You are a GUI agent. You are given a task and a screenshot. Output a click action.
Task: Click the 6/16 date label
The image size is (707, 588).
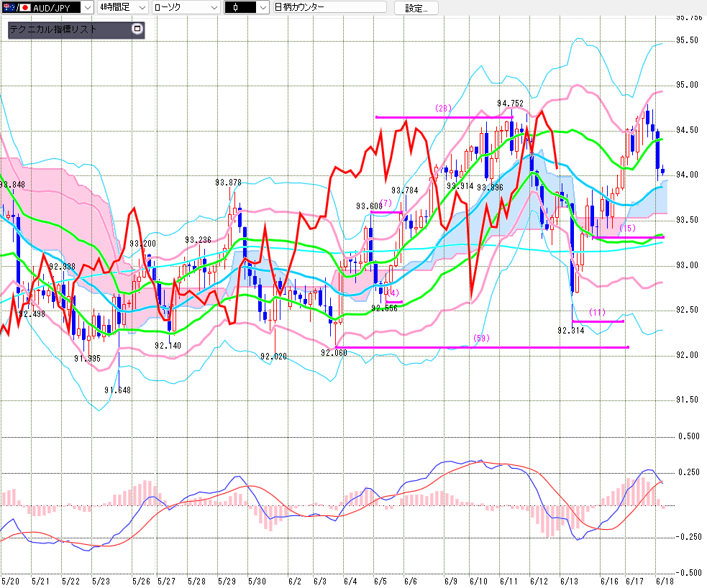pyautogui.click(x=609, y=582)
